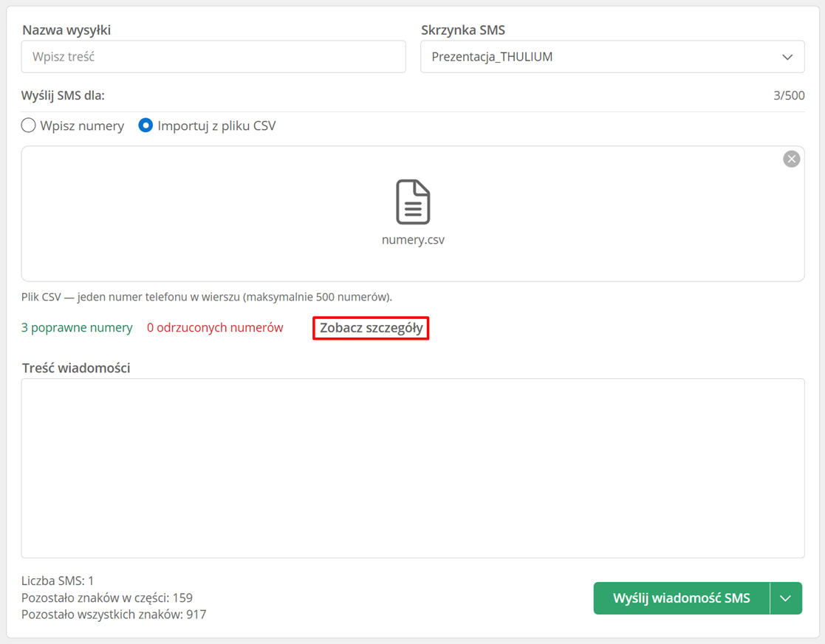Click the Pozostało wszystkich znaków counter
Viewport: 825px width, 644px height.
click(x=114, y=614)
